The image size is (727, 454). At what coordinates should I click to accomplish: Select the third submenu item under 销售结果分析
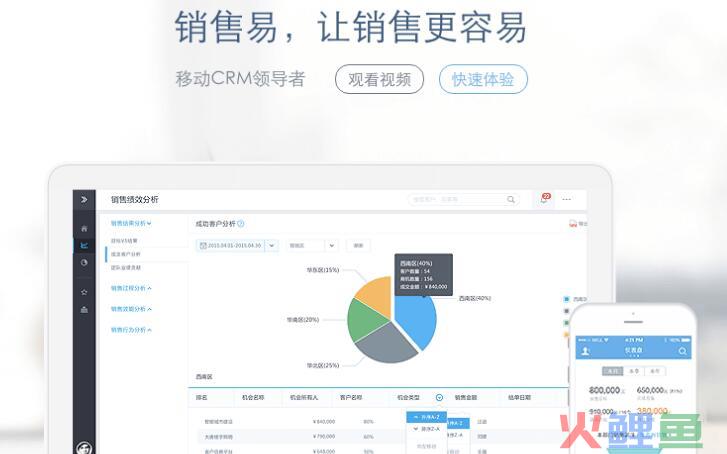click(126, 268)
